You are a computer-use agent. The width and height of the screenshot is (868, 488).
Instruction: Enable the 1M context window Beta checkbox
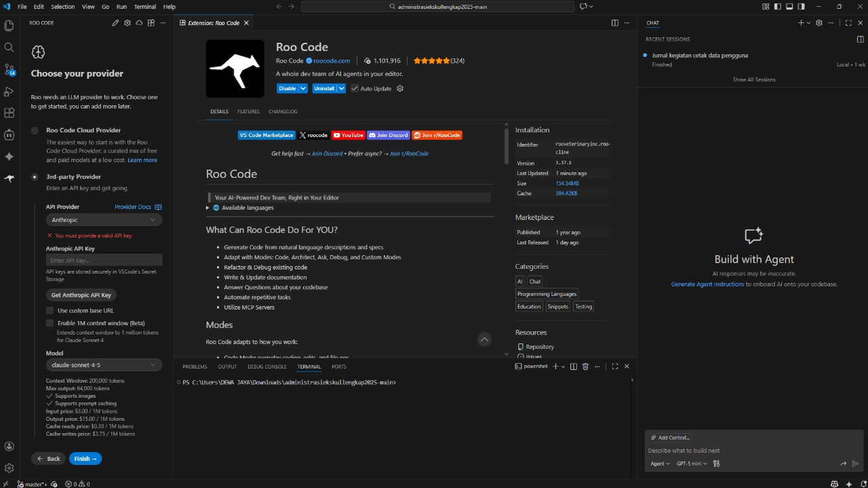[50, 323]
